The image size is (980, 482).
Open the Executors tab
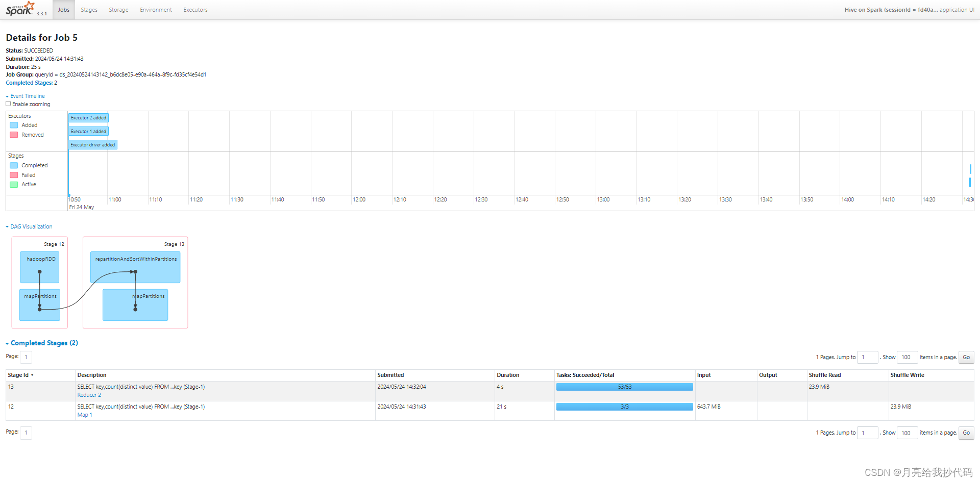pyautogui.click(x=195, y=10)
